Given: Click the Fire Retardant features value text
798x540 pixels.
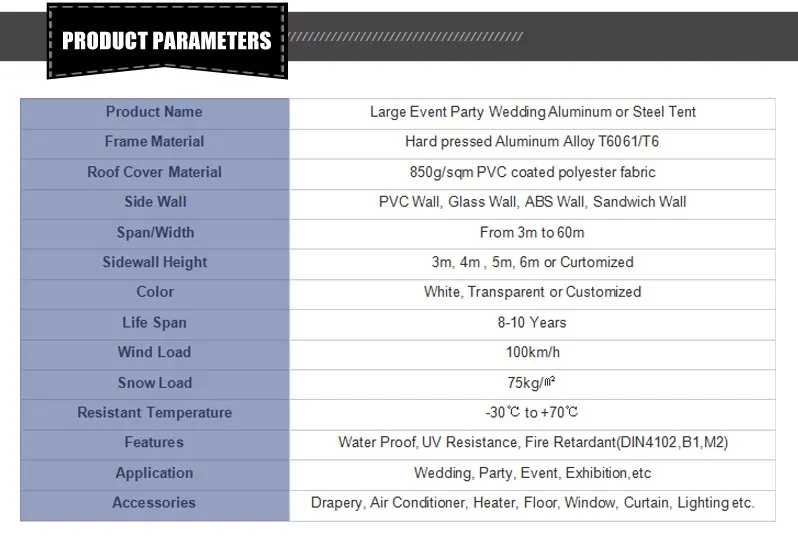Looking at the screenshot, I should [532, 442].
